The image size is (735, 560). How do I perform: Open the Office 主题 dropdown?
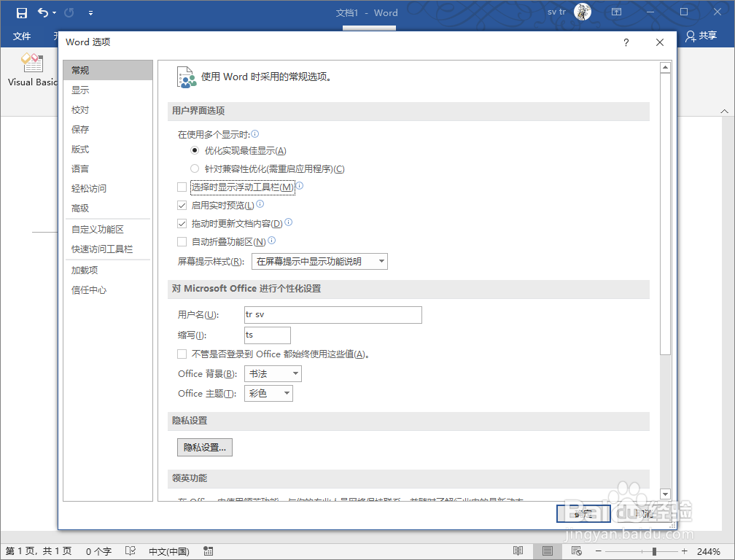pyautogui.click(x=268, y=393)
